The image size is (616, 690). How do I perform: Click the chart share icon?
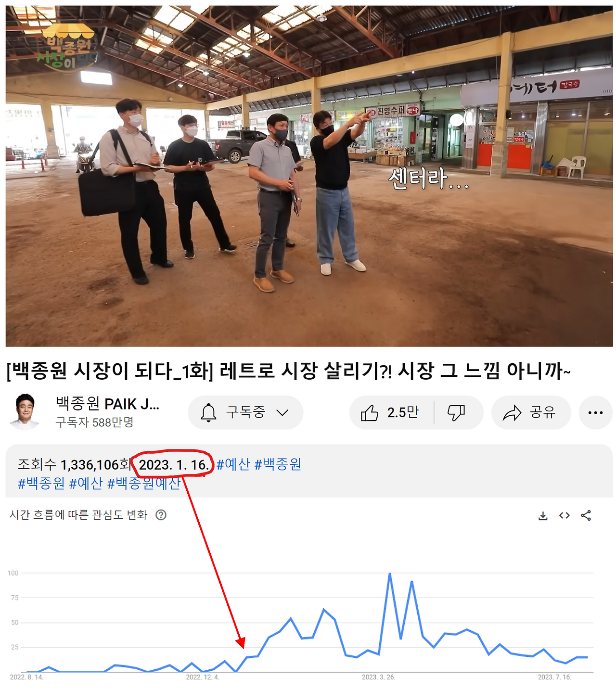(586, 516)
